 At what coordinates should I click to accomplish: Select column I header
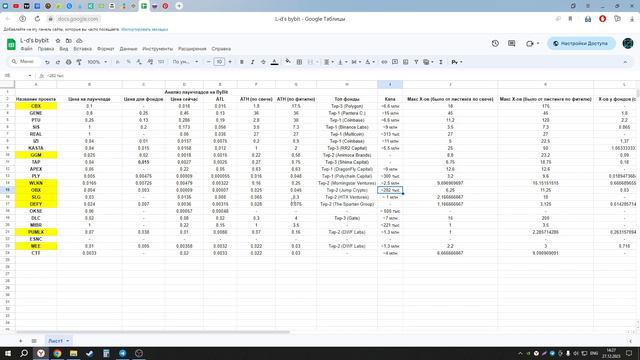390,84
